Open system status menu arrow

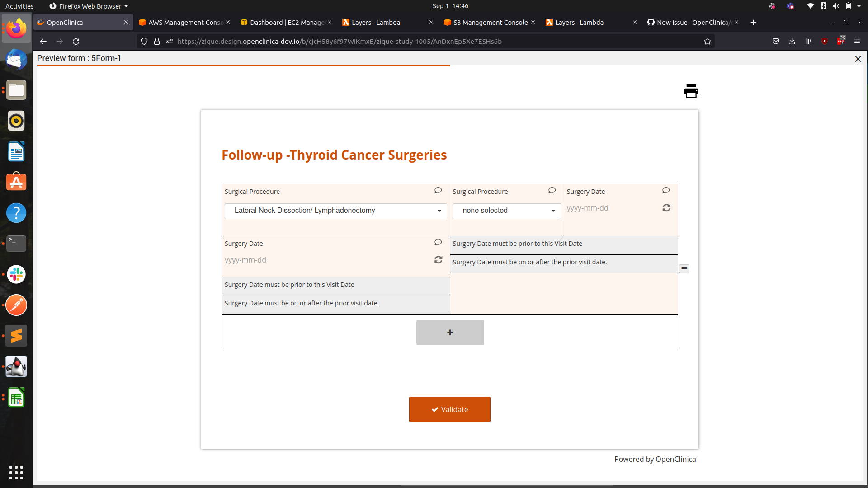click(x=859, y=6)
